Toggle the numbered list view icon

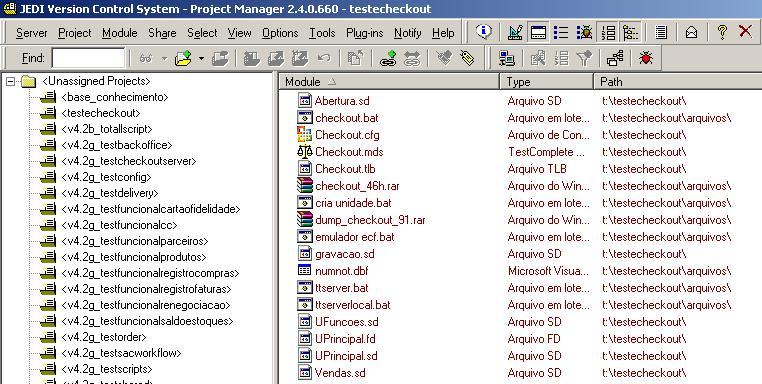608,33
